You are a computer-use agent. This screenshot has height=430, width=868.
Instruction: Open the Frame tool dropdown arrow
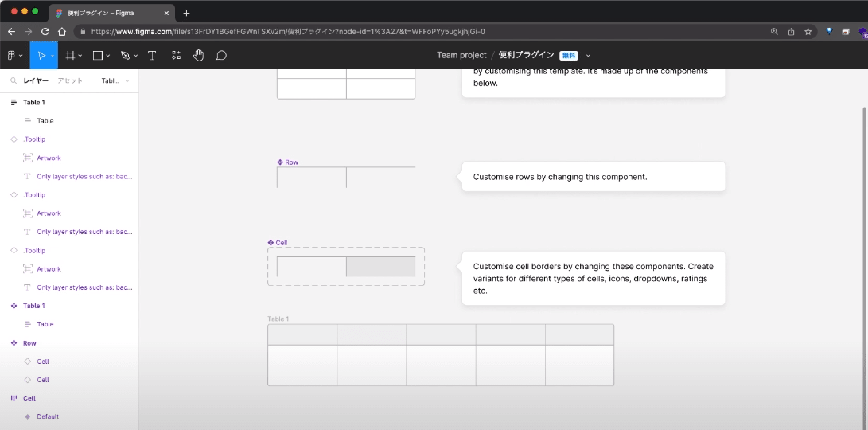tap(80, 56)
